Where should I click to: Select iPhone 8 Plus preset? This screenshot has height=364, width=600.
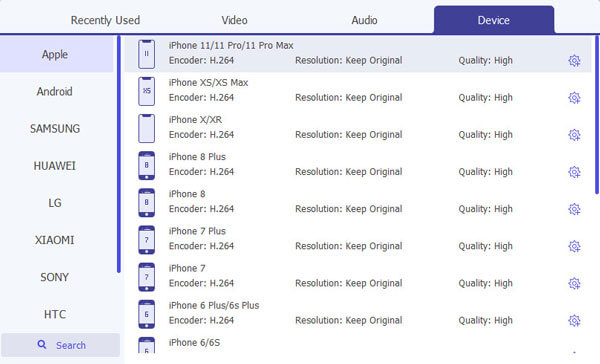[197, 157]
